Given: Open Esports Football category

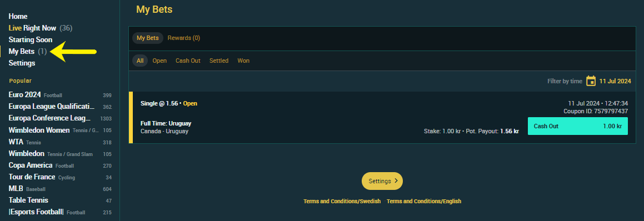Looking at the screenshot, I should (60, 212).
